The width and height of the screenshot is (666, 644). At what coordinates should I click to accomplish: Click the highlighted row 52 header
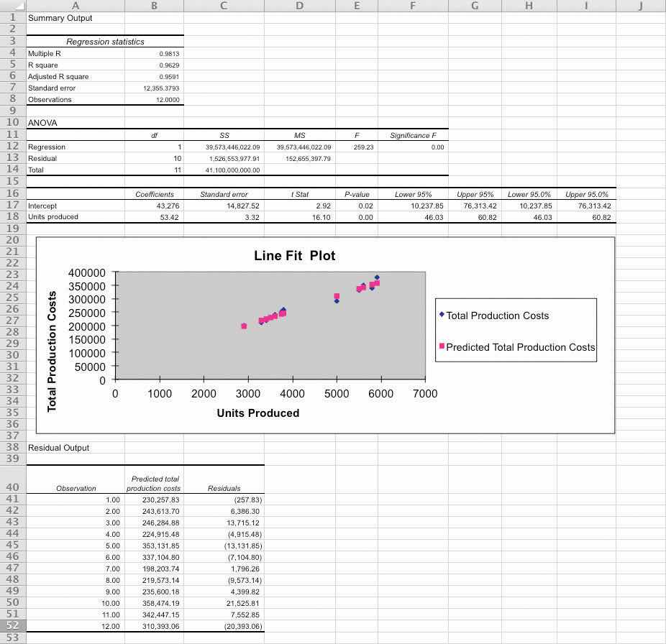coord(12,626)
